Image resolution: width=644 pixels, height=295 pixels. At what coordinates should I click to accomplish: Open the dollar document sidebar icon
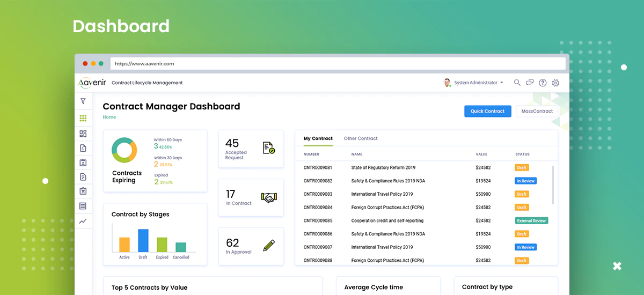pyautogui.click(x=83, y=148)
